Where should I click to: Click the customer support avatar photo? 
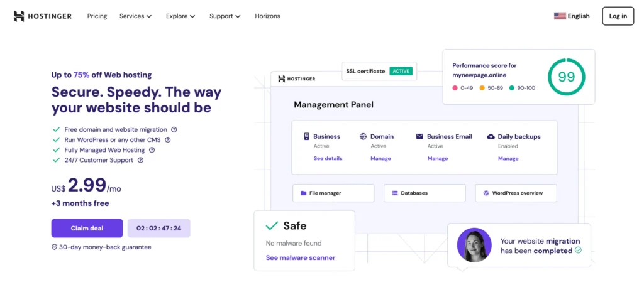474,245
